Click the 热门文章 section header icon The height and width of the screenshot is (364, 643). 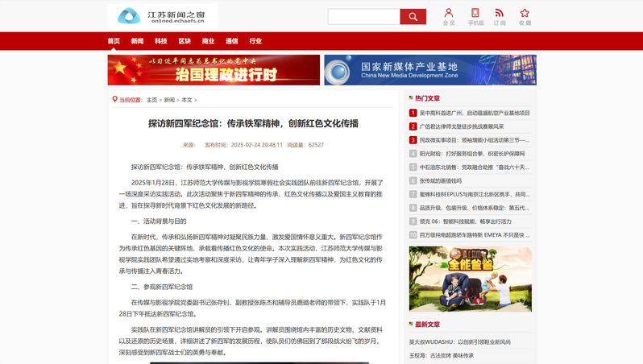(x=411, y=97)
